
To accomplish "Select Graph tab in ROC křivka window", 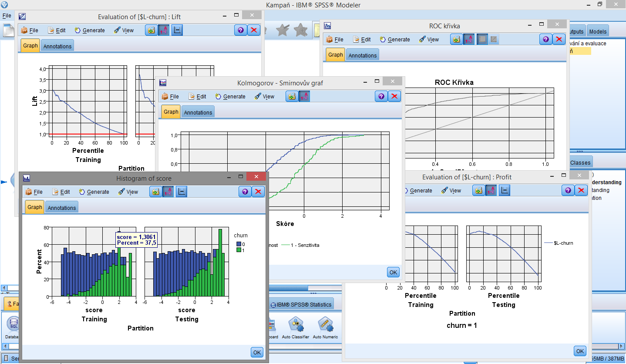I will point(335,55).
